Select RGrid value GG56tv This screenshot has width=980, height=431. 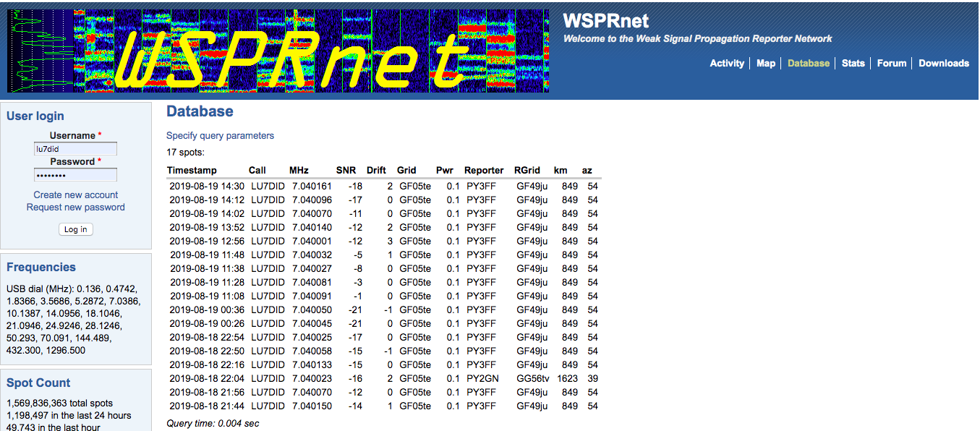(x=532, y=378)
